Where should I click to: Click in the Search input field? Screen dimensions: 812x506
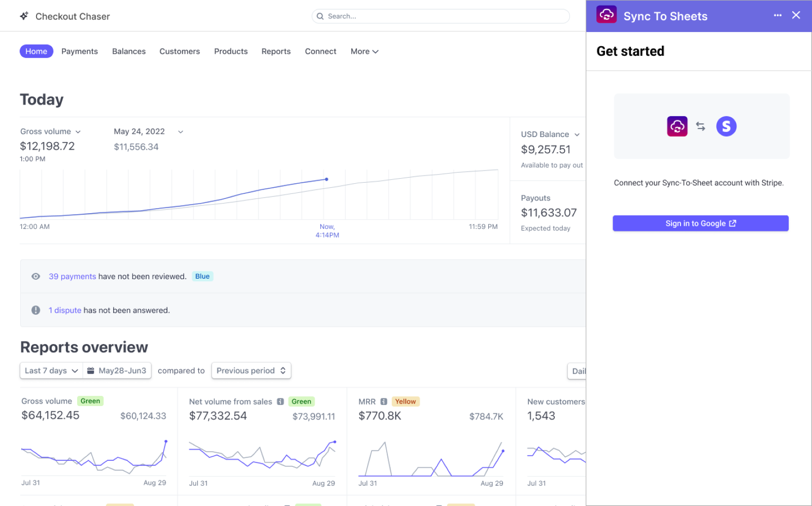click(441, 16)
